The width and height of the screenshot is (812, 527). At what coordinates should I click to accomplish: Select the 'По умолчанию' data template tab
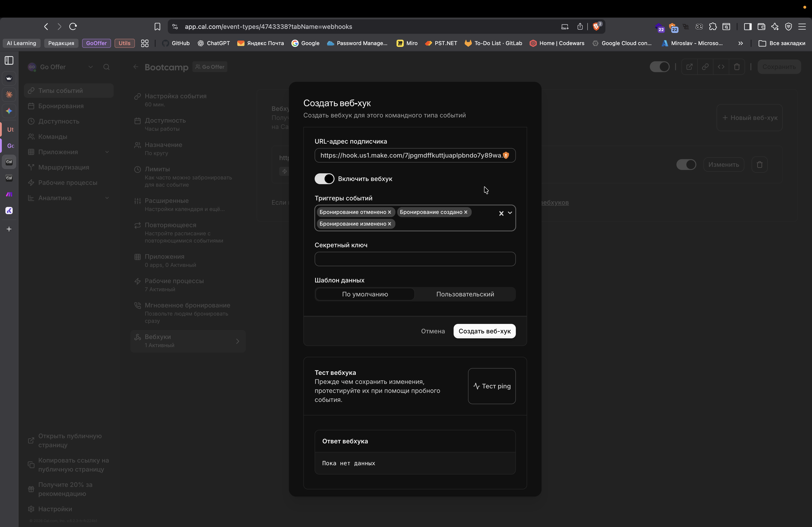pyautogui.click(x=365, y=294)
